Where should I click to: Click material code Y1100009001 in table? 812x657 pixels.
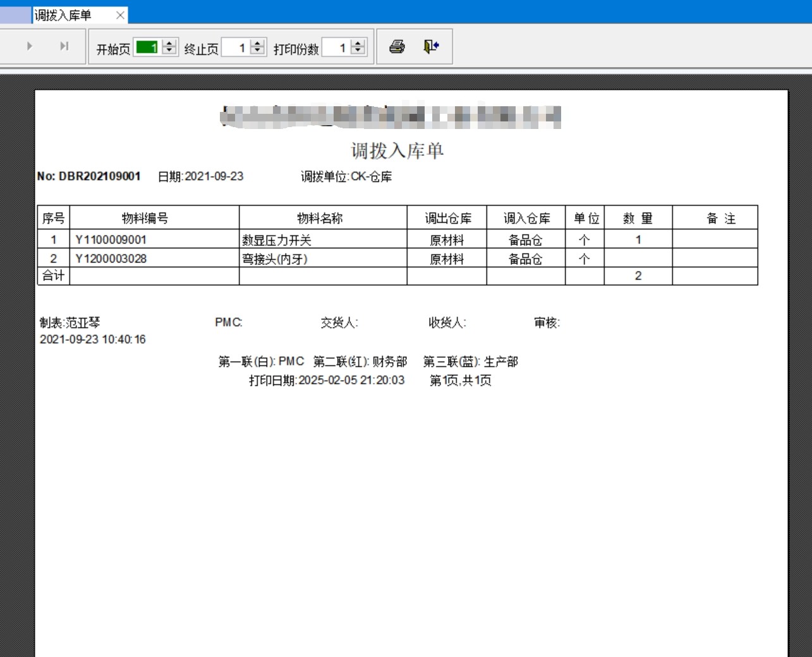tap(111, 240)
